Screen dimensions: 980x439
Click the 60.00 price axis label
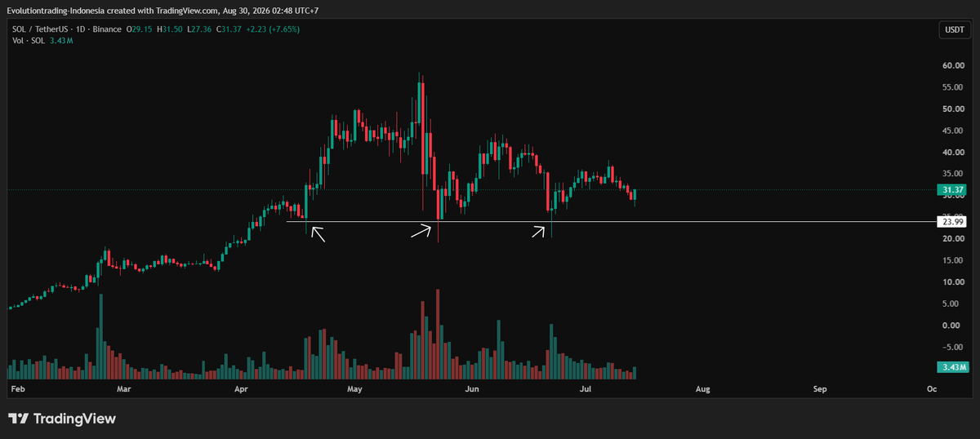pos(954,65)
